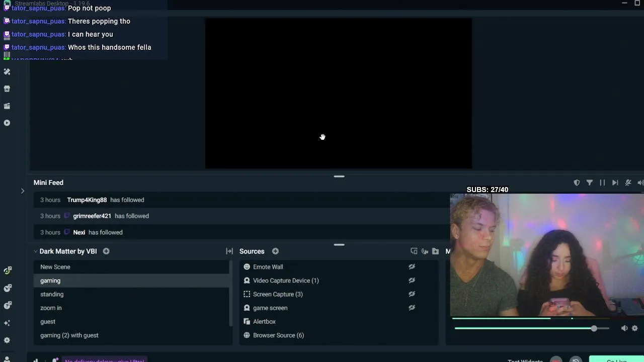644x362 pixels.
Task: Skip the current alert in Mini Feed
Action: [615, 183]
